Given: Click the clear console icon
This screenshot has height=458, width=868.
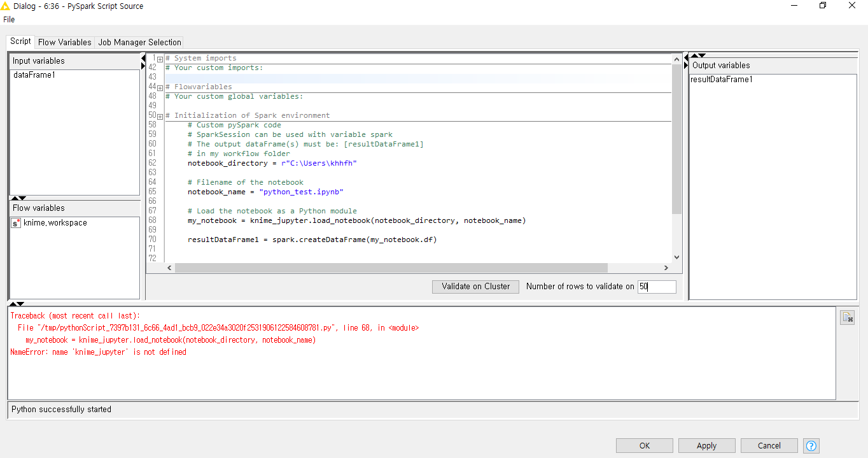Looking at the screenshot, I should (847, 317).
